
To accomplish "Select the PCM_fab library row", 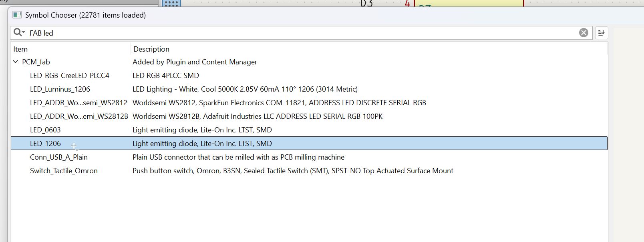I will coord(36,62).
